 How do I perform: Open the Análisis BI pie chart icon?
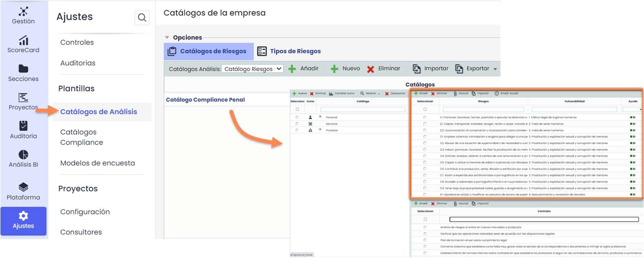coord(24,154)
